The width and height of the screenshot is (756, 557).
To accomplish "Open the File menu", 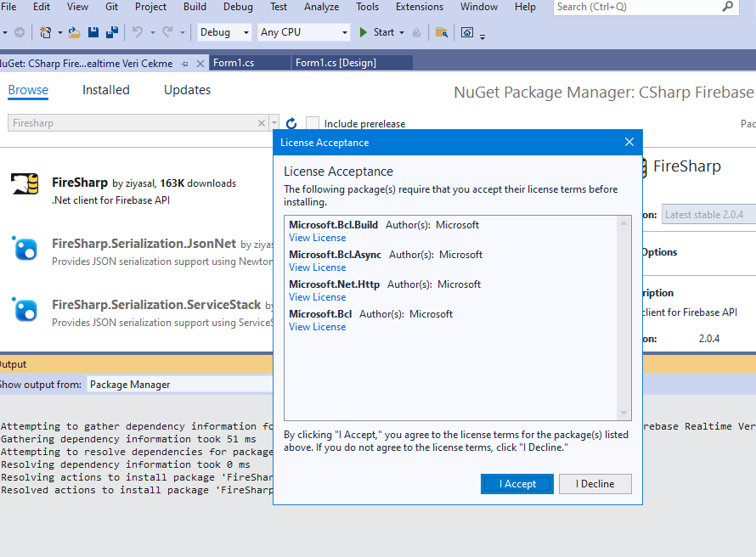I will [x=8, y=7].
